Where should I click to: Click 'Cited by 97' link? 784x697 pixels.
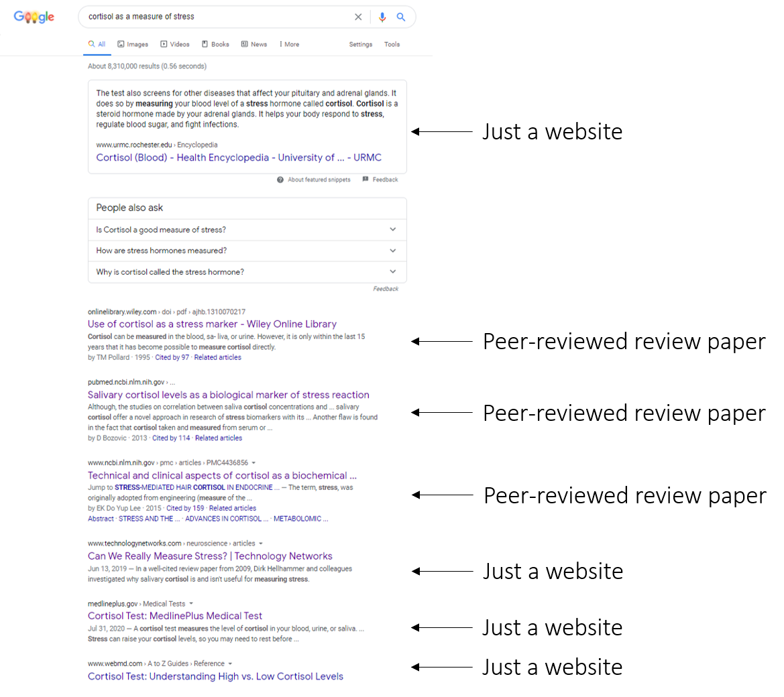pos(172,358)
